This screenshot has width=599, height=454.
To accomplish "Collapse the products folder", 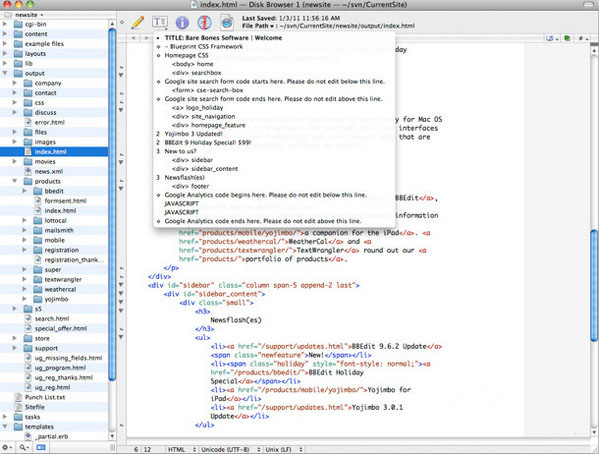I will [15, 181].
